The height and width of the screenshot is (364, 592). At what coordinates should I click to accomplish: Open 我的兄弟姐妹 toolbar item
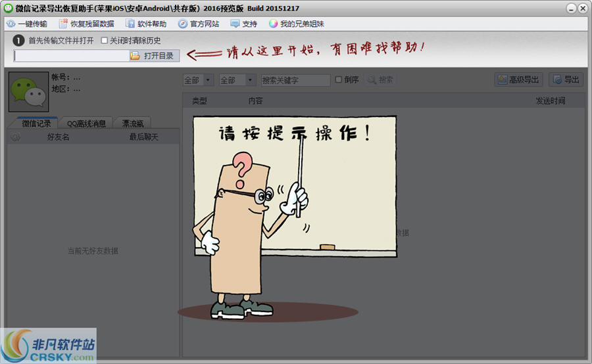[x=297, y=24]
